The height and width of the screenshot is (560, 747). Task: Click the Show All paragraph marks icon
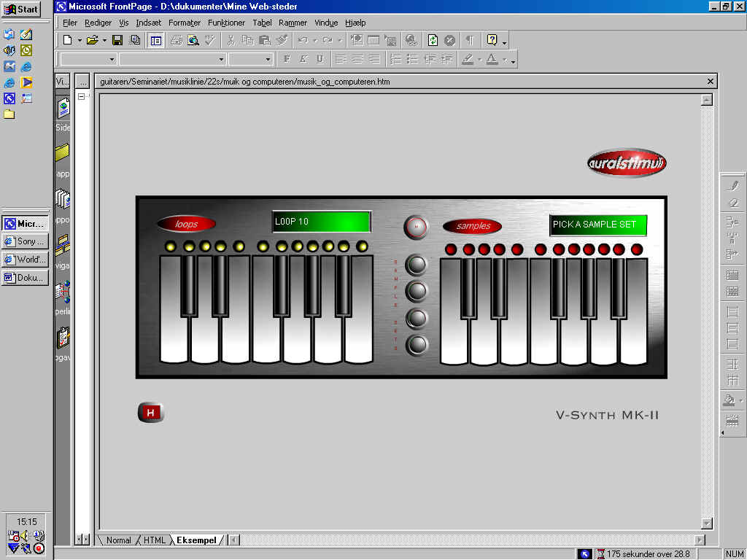click(469, 40)
